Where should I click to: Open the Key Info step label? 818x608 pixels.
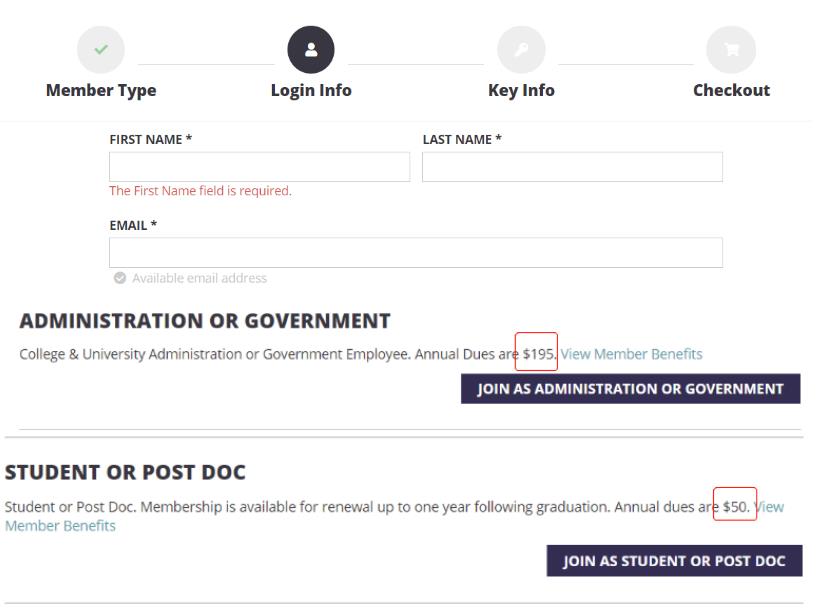[521, 90]
